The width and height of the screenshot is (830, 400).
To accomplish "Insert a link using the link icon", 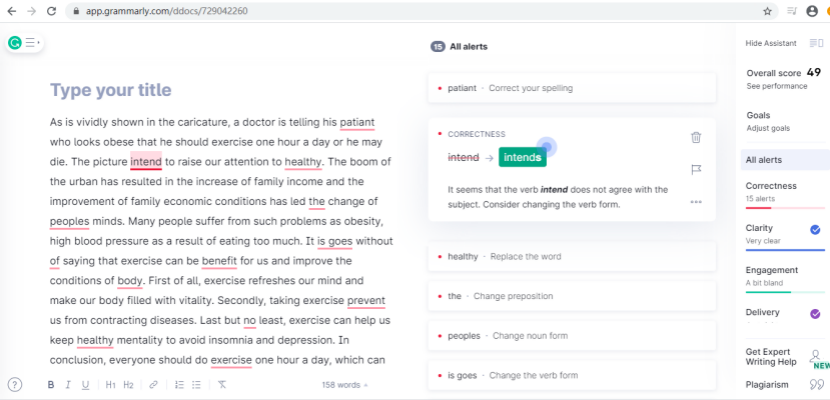I will (x=153, y=384).
